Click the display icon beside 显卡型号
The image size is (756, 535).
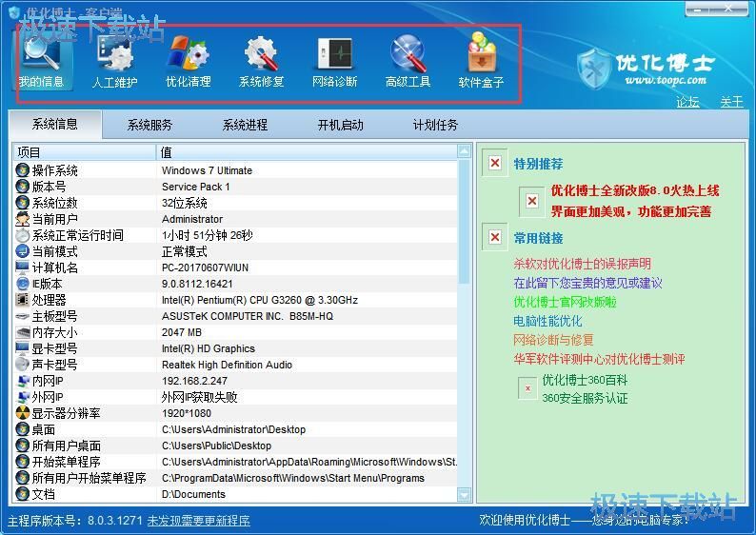pos(22,348)
